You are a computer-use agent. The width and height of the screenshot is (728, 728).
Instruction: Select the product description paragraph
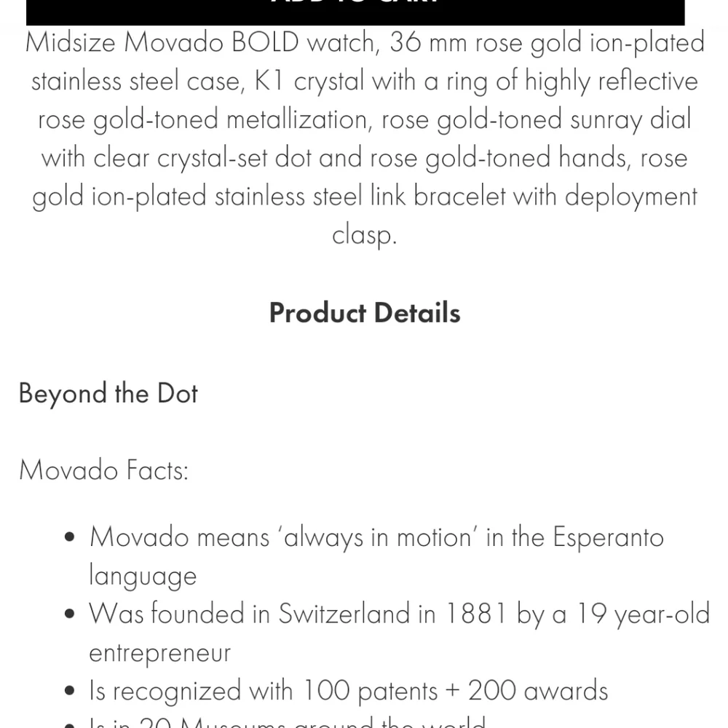point(364,138)
